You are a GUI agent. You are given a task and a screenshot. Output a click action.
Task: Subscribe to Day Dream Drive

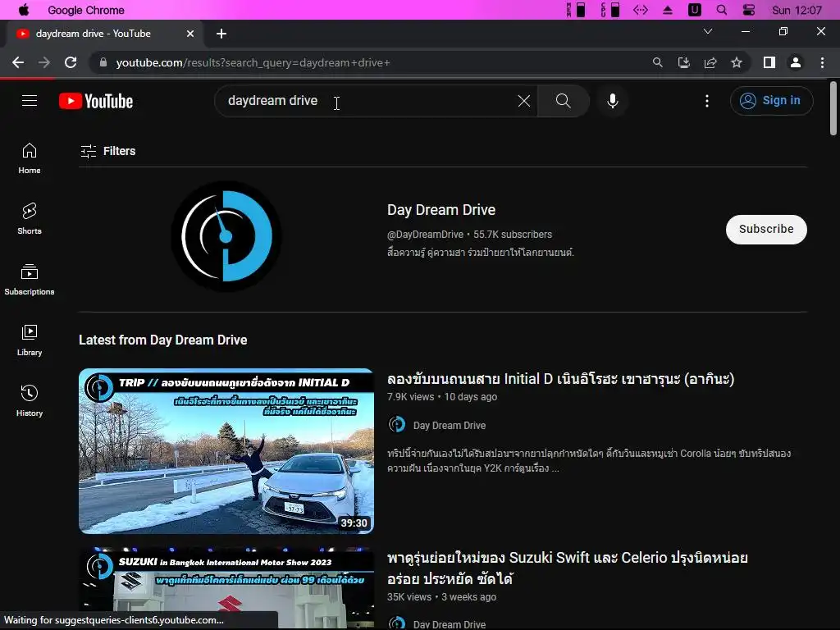click(x=766, y=230)
